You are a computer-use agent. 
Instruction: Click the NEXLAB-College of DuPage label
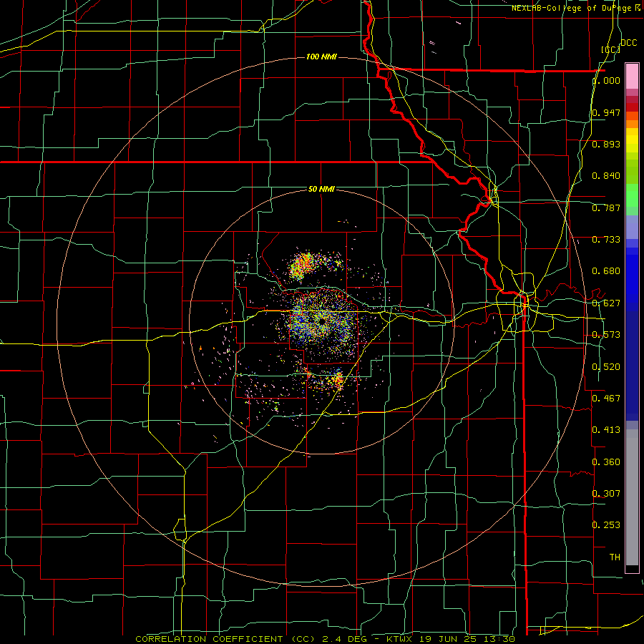(575, 8)
